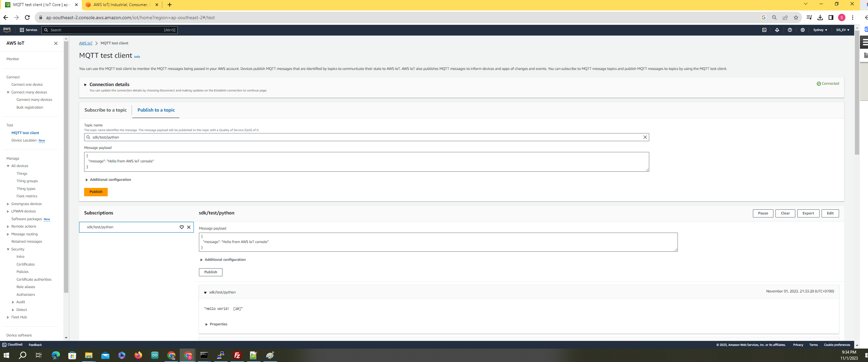Open PuTTY from taskbar
The image size is (868, 362).
click(221, 355)
